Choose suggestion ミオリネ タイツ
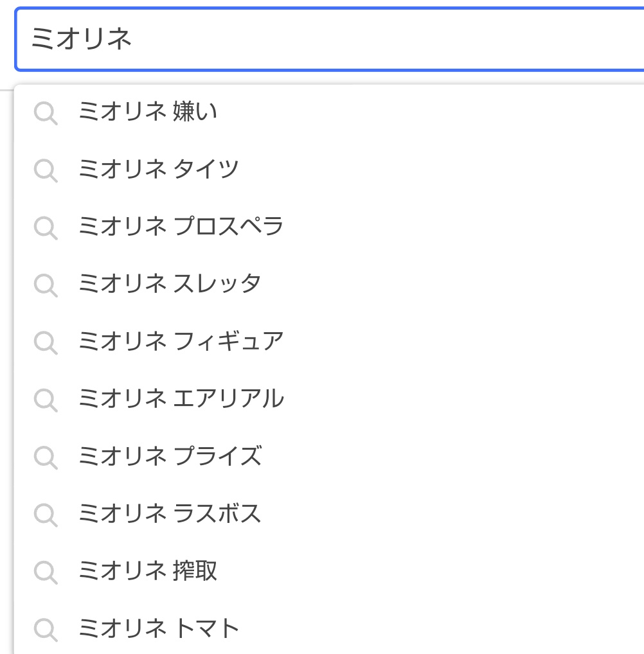Viewport: 644px width, 654px height. coord(330,170)
